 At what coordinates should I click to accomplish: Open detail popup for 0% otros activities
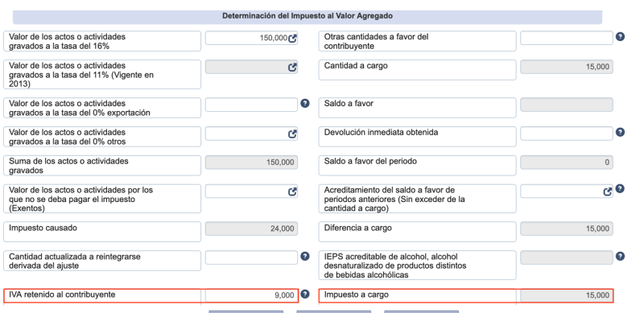coord(292,134)
